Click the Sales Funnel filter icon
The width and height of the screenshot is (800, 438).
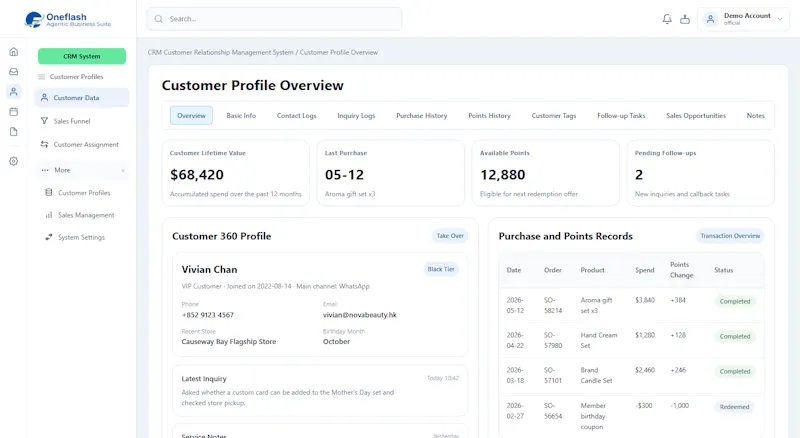tap(44, 121)
